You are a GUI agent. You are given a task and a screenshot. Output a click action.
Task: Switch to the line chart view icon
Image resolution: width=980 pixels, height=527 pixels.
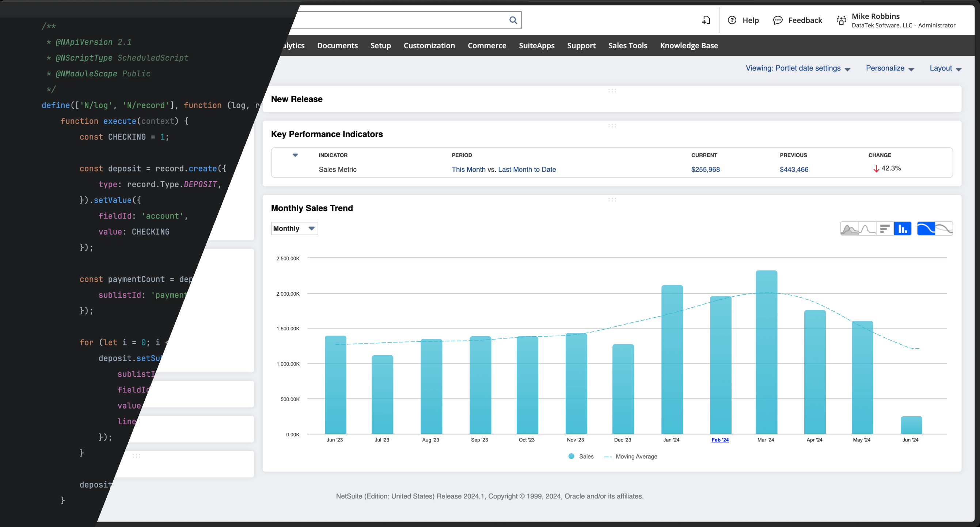coord(868,229)
